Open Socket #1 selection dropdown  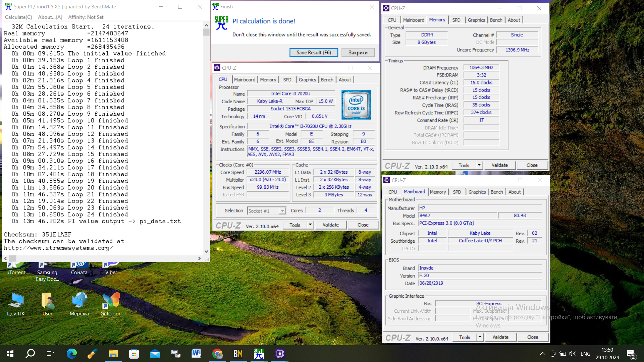click(x=267, y=210)
